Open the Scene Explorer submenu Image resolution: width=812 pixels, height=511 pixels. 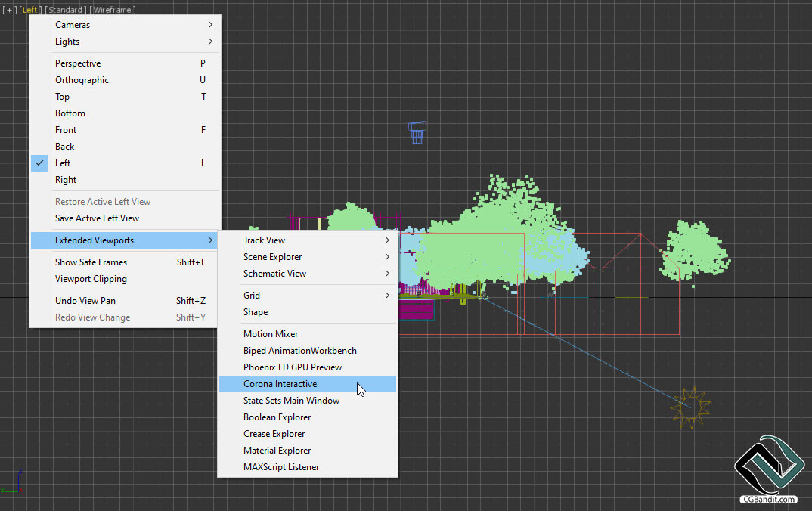[x=308, y=257]
